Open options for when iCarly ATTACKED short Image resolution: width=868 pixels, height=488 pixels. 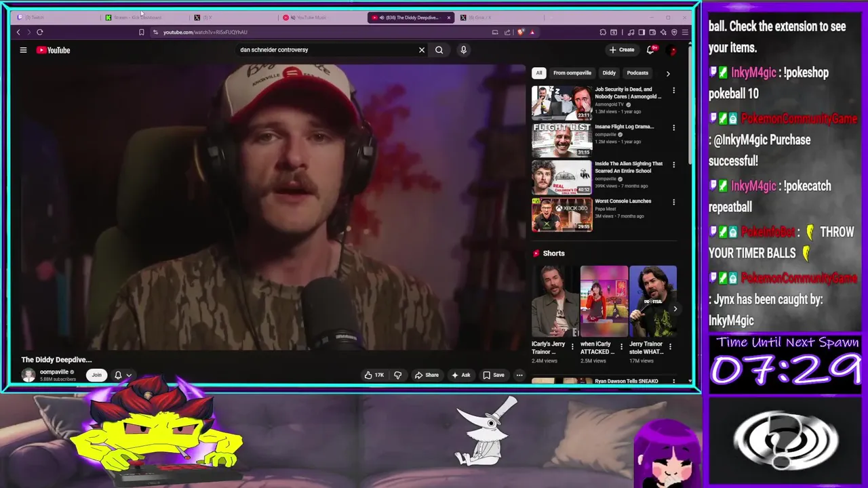(x=621, y=346)
